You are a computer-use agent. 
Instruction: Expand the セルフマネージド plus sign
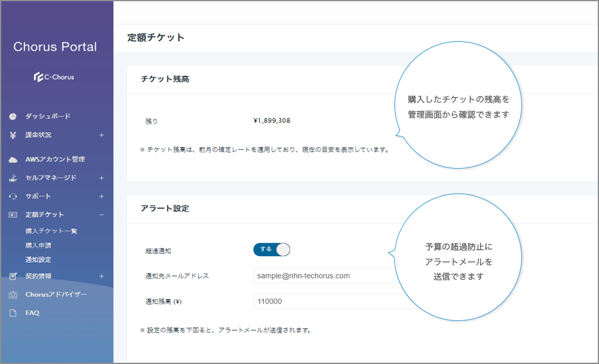(x=101, y=178)
